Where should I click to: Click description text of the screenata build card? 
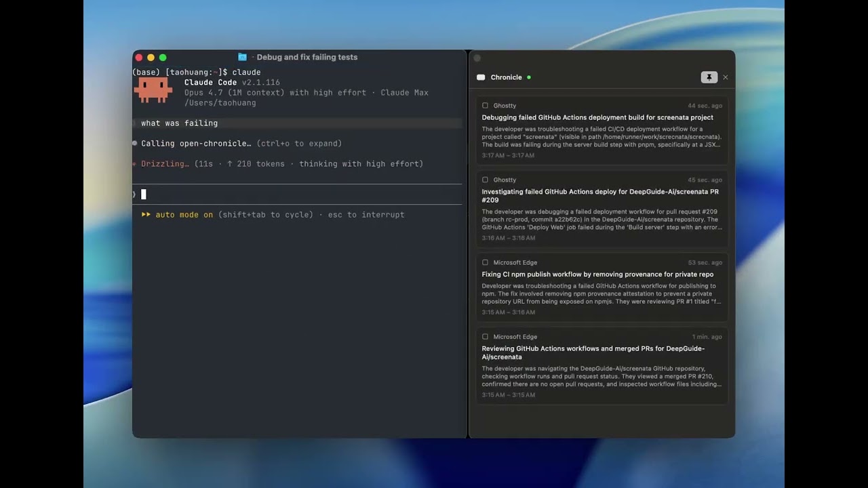pyautogui.click(x=601, y=137)
